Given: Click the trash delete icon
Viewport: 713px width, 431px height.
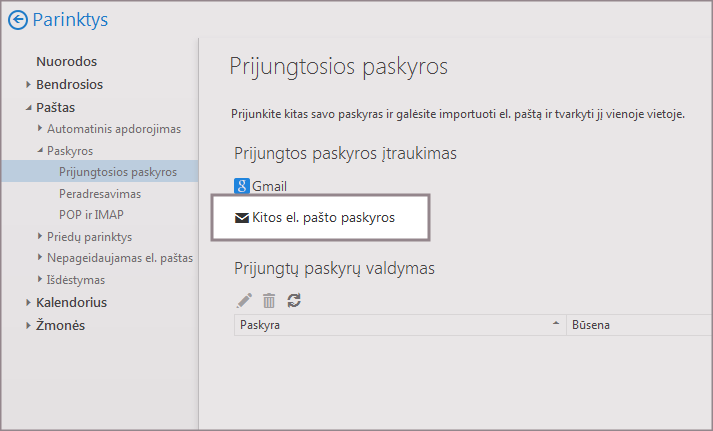Looking at the screenshot, I should pyautogui.click(x=269, y=300).
